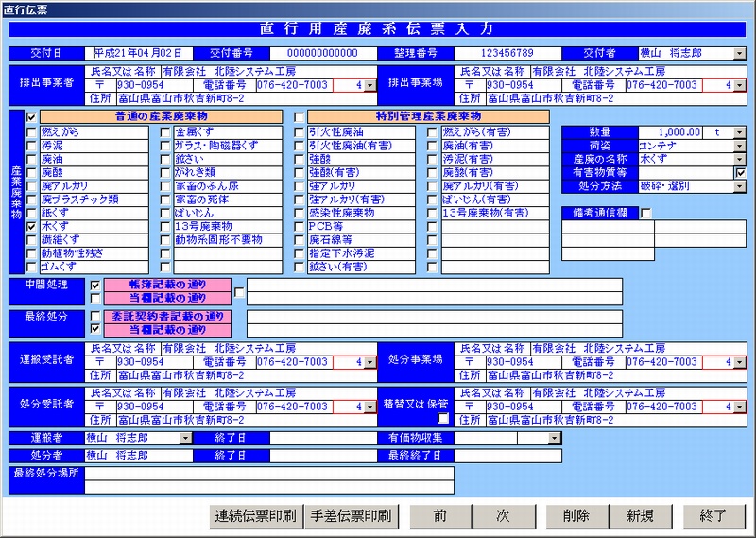Check the PCB等 waste checkbox
Image resolution: width=756 pixels, height=538 pixels.
[x=300, y=227]
